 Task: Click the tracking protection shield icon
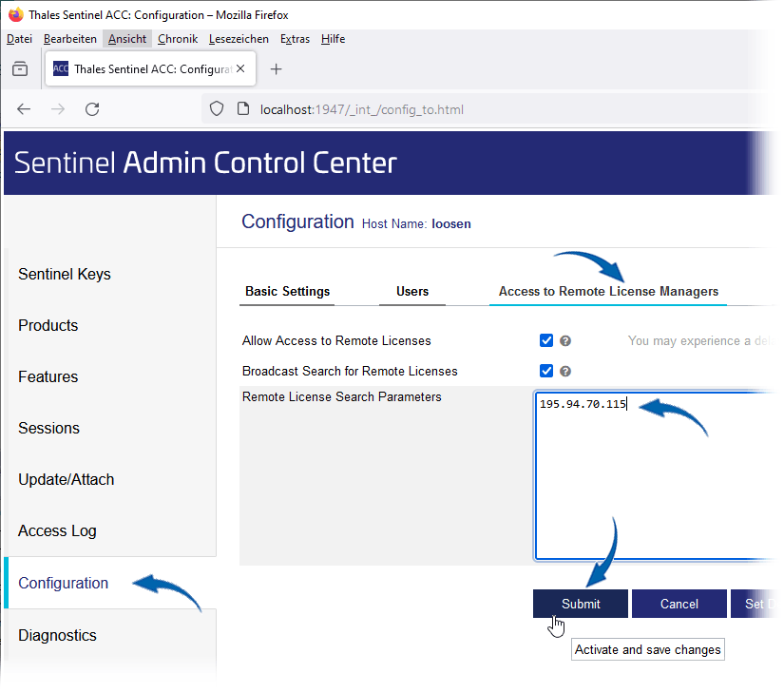coord(217,108)
